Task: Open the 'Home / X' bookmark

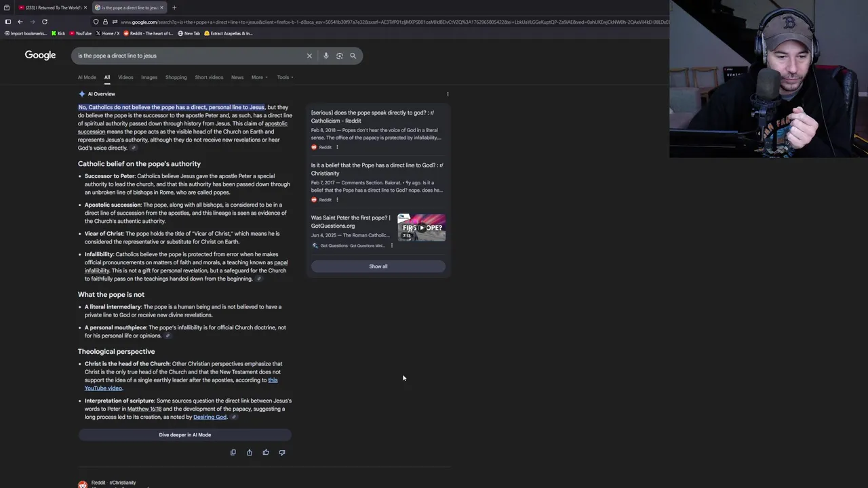Action: click(x=108, y=33)
